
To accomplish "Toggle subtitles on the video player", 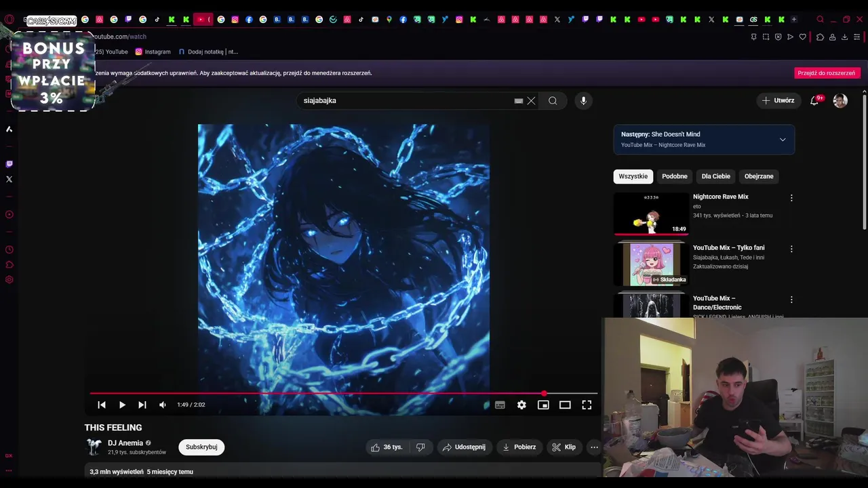I will (500, 405).
